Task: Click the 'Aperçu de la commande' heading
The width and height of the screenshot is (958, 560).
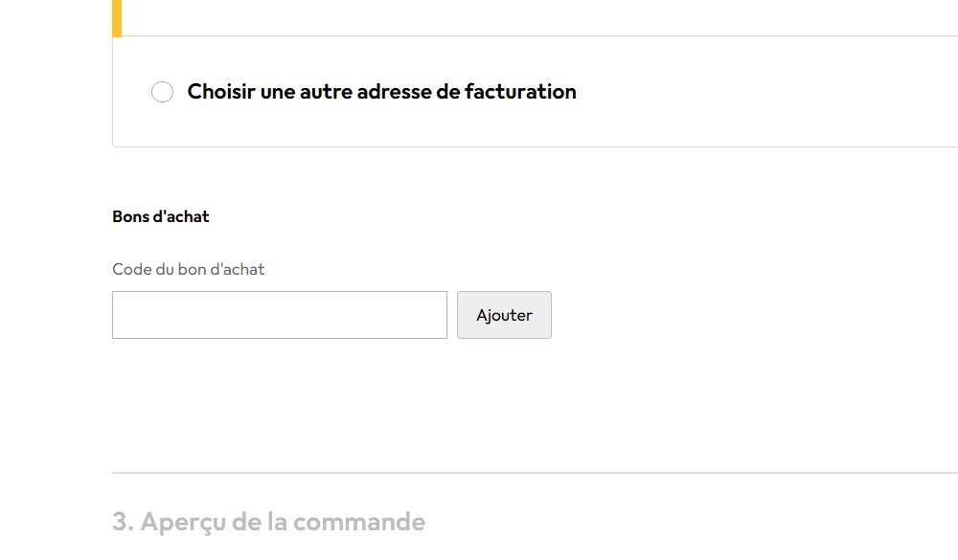Action: (x=284, y=521)
